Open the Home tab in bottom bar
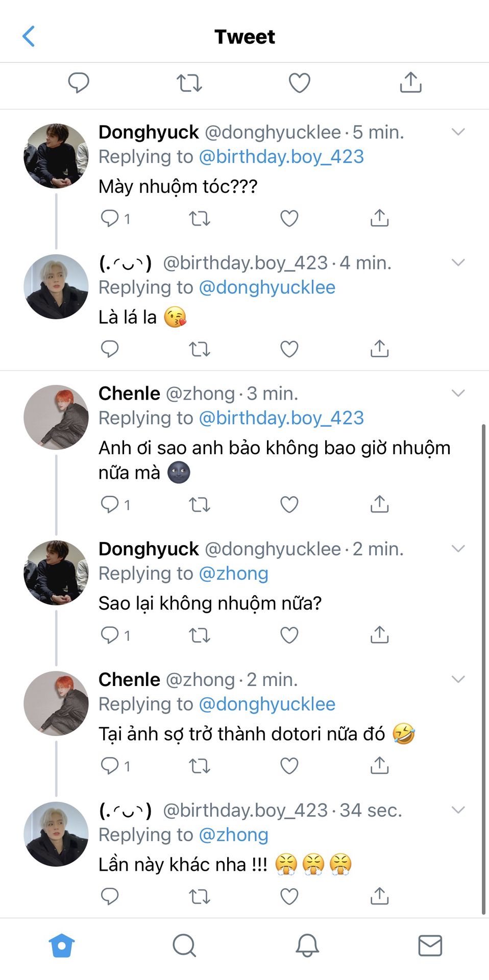489x980 pixels. click(x=62, y=945)
